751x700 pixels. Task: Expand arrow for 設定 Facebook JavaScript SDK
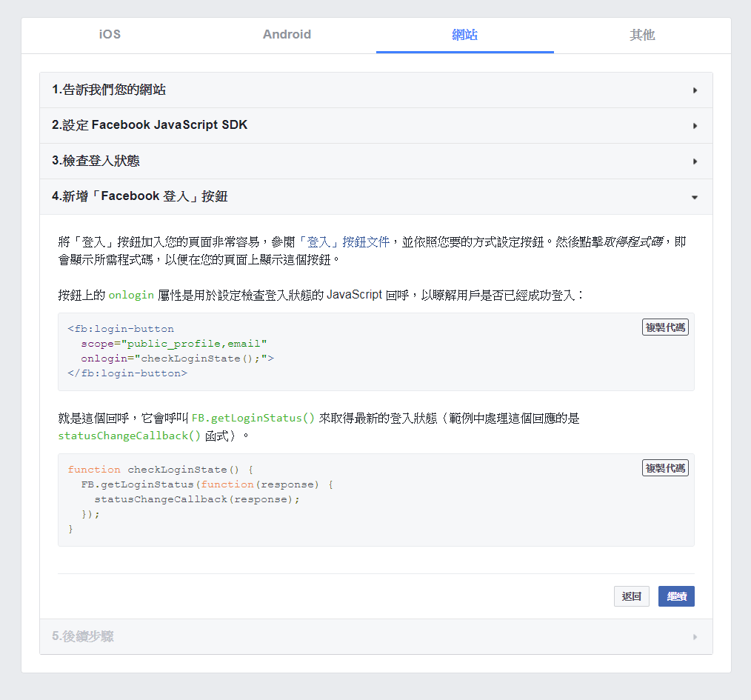click(x=695, y=125)
